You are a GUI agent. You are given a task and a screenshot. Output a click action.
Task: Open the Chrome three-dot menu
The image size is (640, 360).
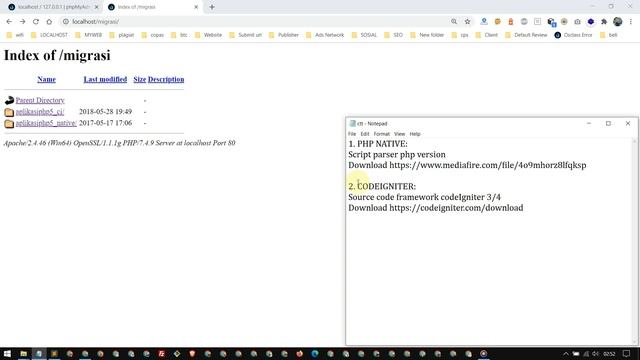(631, 22)
